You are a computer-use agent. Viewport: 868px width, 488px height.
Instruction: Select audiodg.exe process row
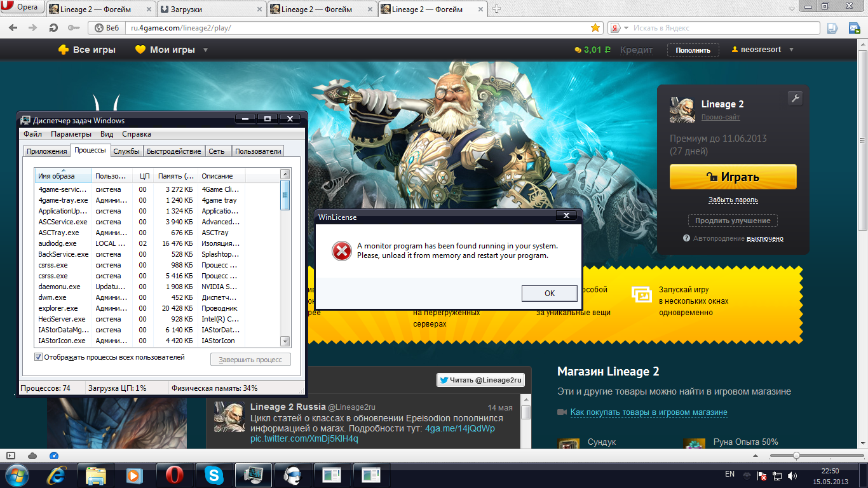158,243
